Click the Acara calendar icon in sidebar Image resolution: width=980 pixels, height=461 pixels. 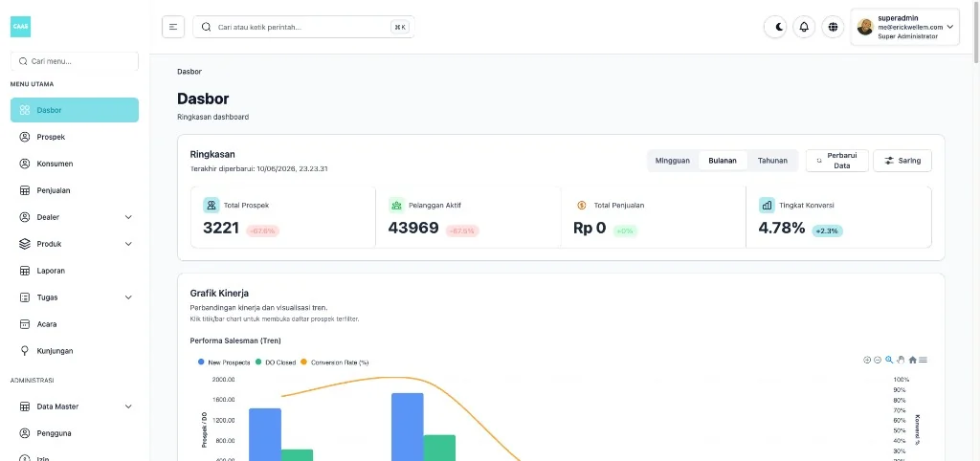click(x=25, y=324)
